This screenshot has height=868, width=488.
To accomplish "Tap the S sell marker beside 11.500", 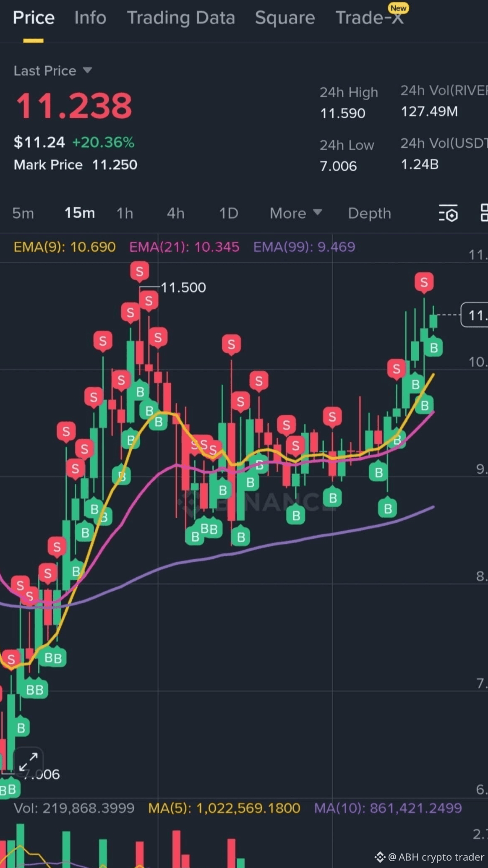I will click(140, 271).
